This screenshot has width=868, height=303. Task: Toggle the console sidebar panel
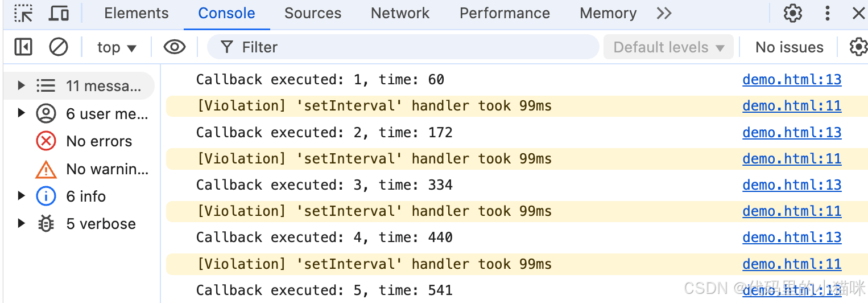pyautogui.click(x=23, y=47)
